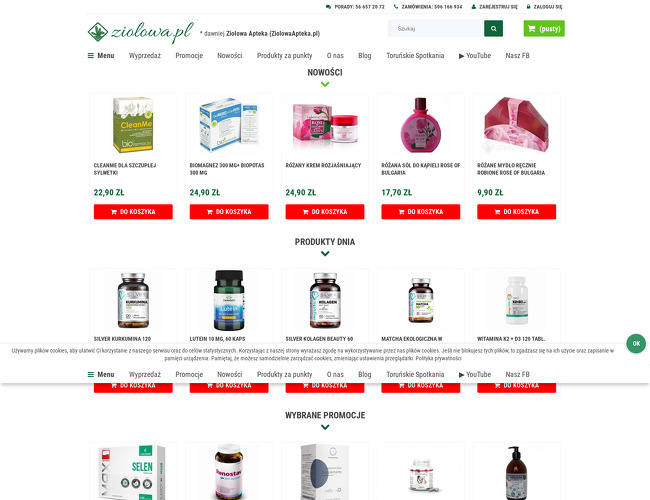650x500 pixels.
Task: Open the Promocje menu item
Action: [189, 56]
